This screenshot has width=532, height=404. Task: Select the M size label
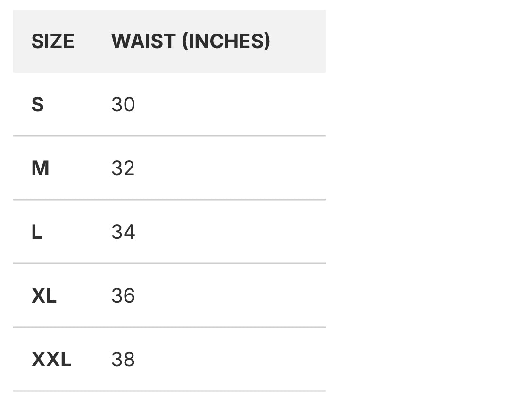point(40,168)
